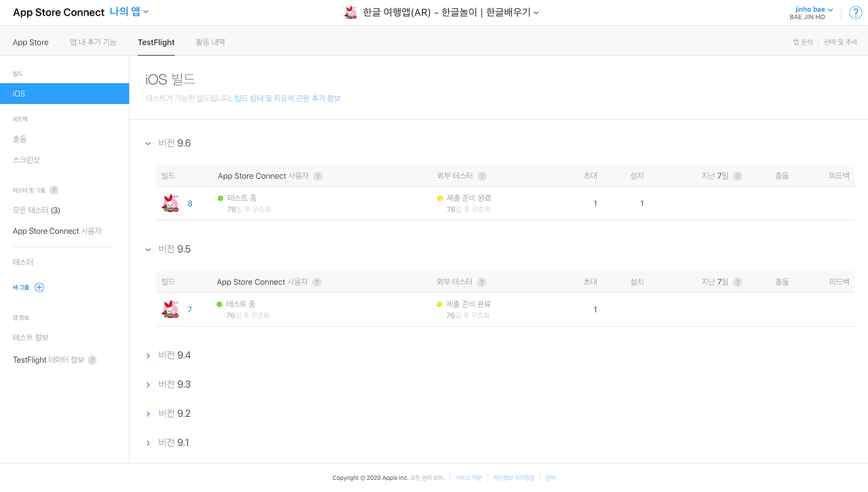
Task: Click the app icon in the header title
Action: (x=351, y=12)
